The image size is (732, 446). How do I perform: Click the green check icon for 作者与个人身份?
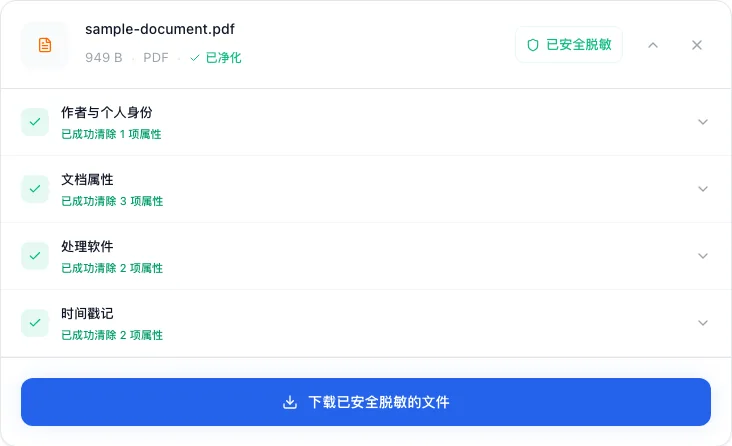35,122
